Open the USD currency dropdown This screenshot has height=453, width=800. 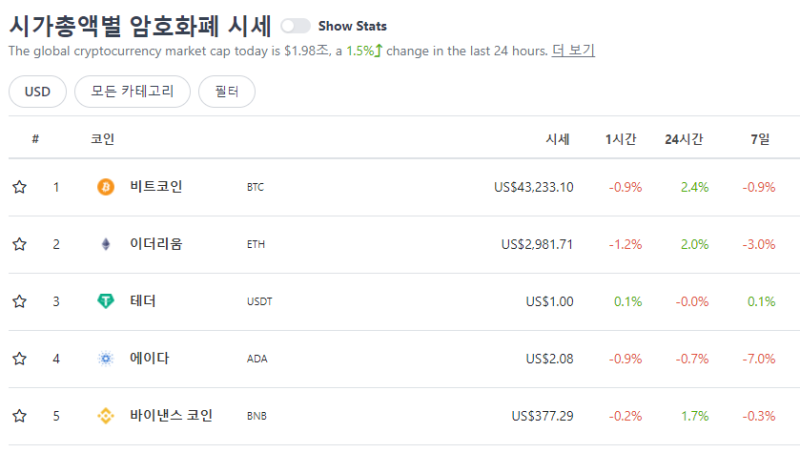coord(37,92)
